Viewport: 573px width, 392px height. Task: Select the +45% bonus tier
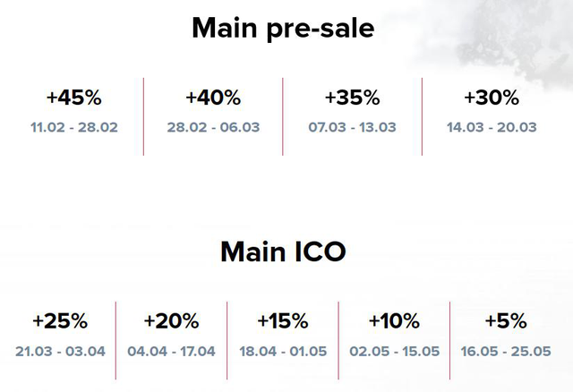(x=74, y=98)
